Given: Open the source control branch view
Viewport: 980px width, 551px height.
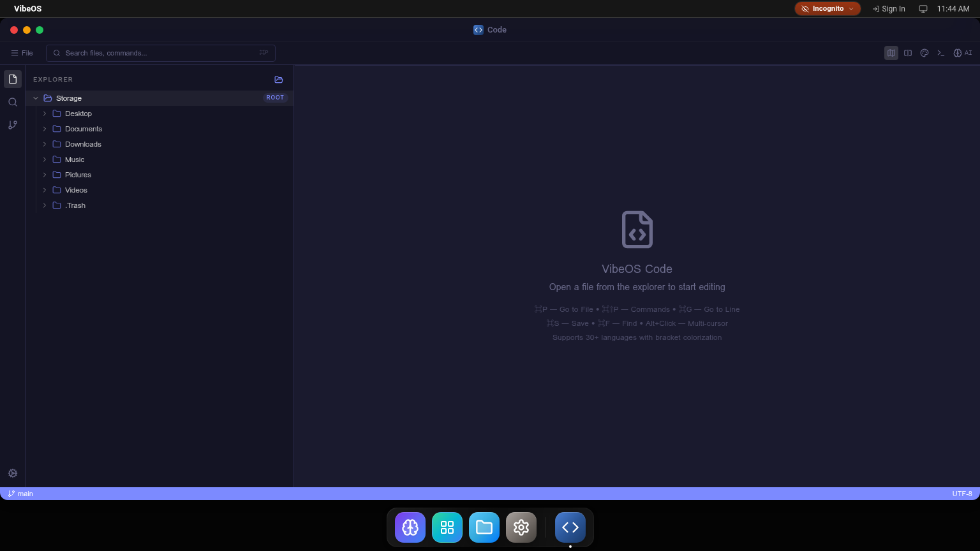Looking at the screenshot, I should tap(13, 125).
